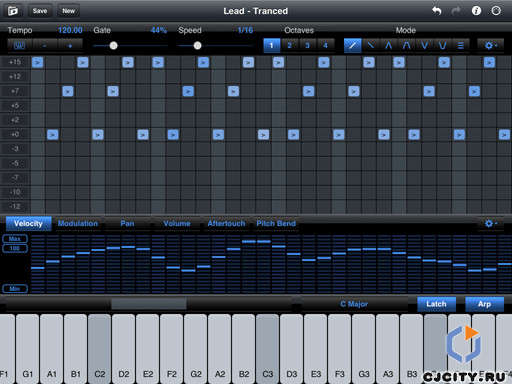Image resolution: width=512 pixels, height=384 pixels.
Task: Toggle the first step note at +15 row
Action: click(x=37, y=62)
